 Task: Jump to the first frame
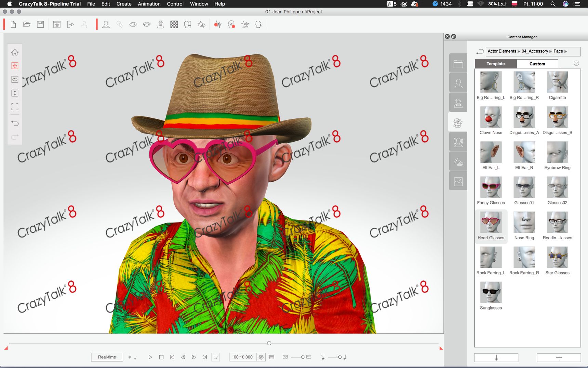(x=172, y=357)
